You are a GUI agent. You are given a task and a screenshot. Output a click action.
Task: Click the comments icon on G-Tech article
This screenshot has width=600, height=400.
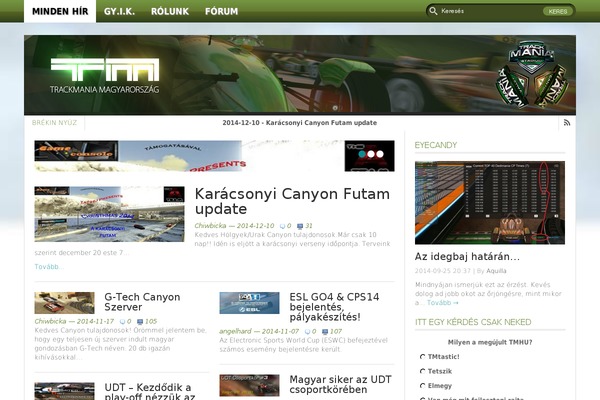pos(122,322)
